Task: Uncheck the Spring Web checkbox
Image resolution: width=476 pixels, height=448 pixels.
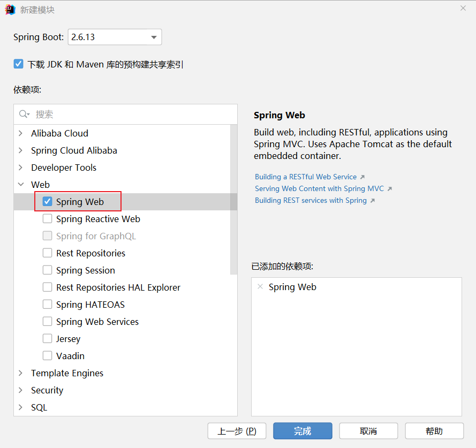Action: [47, 202]
